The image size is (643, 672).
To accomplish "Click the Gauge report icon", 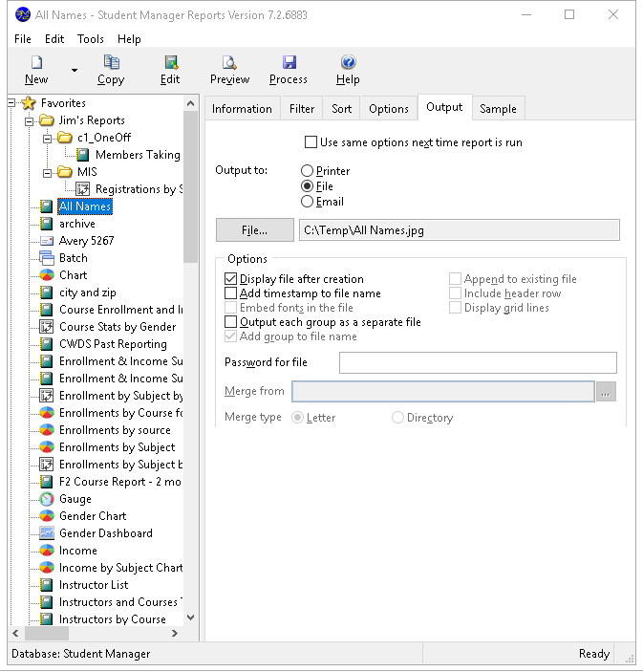I will 46,498.
